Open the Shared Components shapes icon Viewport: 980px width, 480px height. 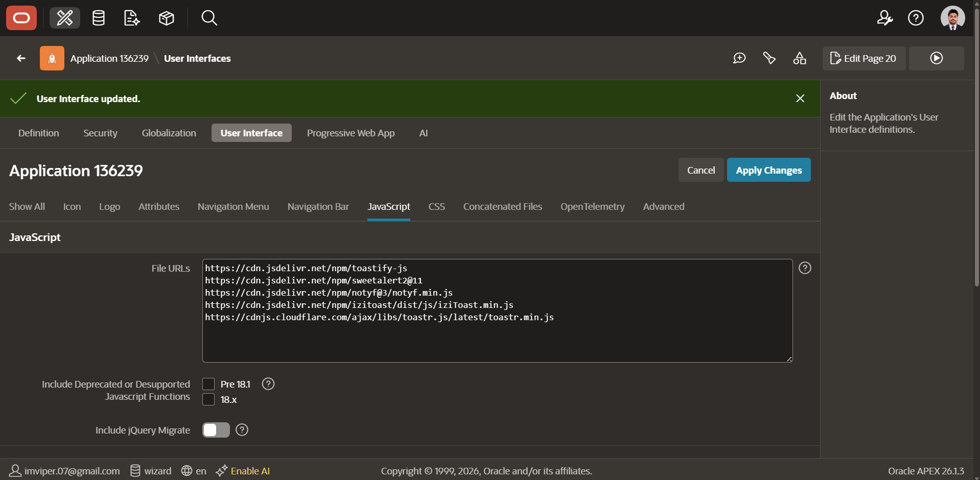[x=800, y=58]
